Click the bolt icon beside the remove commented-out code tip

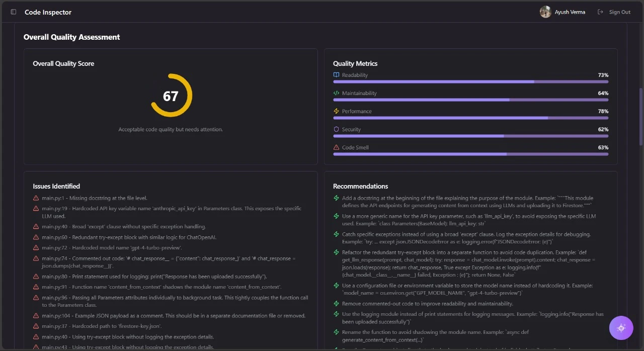click(336, 303)
